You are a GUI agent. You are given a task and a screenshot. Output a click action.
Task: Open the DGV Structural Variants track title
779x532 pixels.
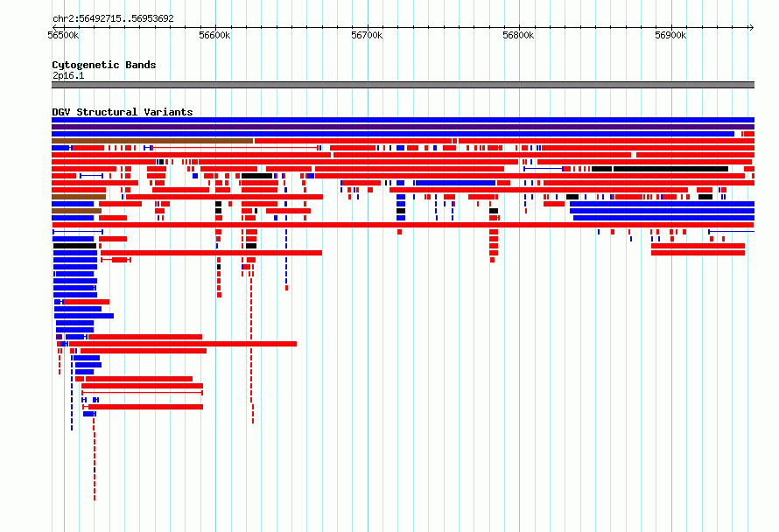coord(123,112)
